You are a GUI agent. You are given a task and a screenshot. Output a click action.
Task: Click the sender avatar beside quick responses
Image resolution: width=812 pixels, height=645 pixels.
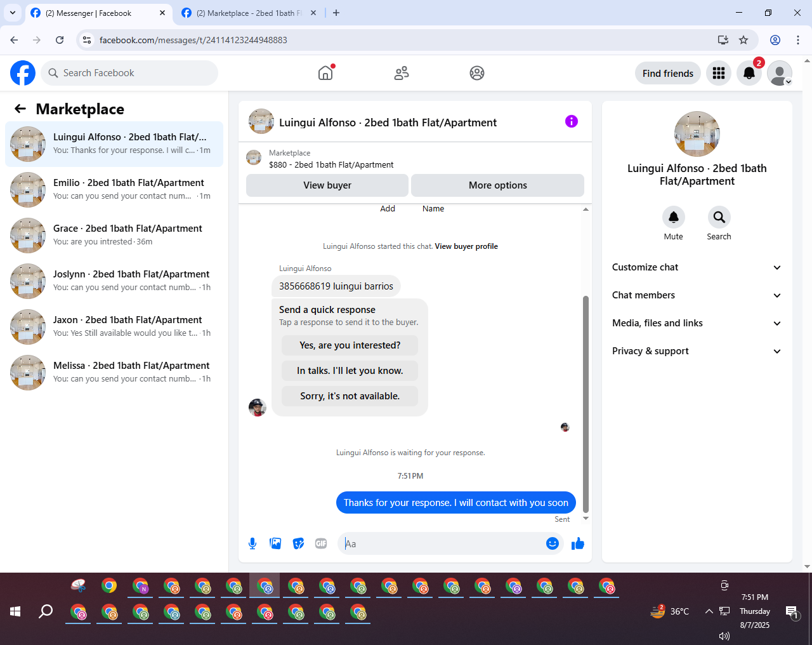point(258,408)
